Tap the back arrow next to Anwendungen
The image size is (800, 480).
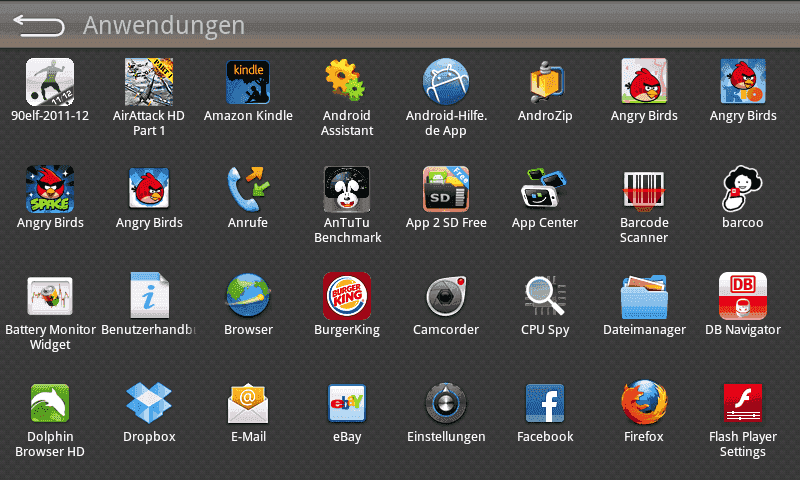coord(39,26)
